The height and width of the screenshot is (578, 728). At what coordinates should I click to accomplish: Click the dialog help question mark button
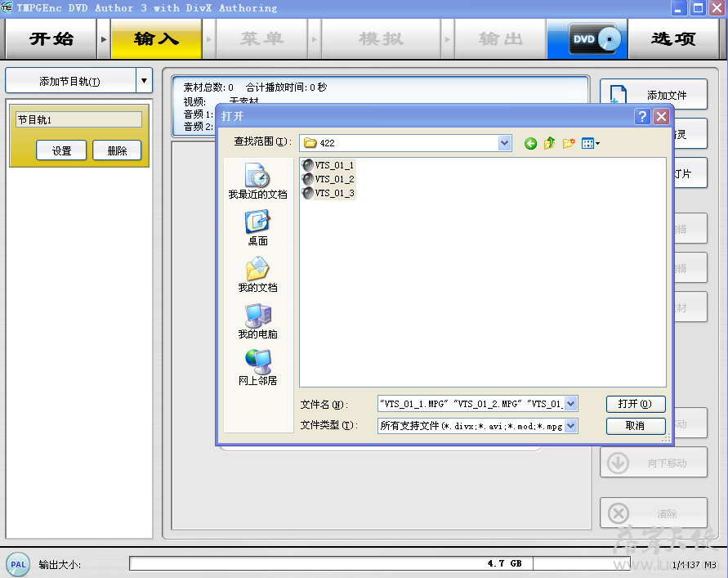coord(642,116)
